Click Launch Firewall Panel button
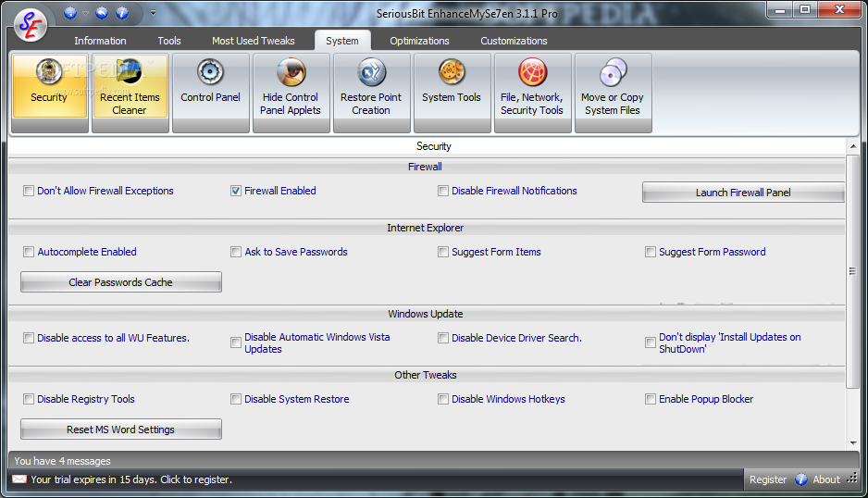Image resolution: width=868 pixels, height=498 pixels. pos(743,193)
